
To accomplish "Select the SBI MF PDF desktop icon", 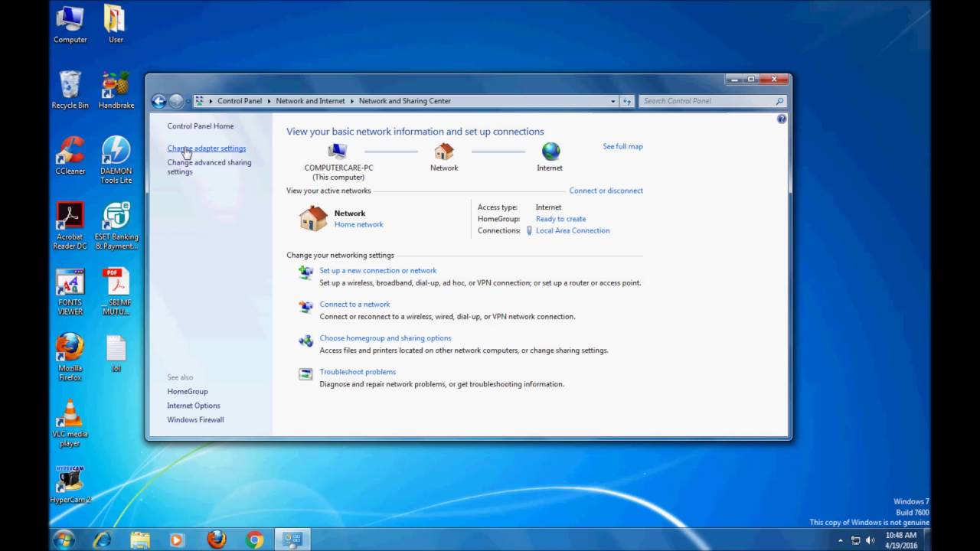I will pyautogui.click(x=116, y=292).
